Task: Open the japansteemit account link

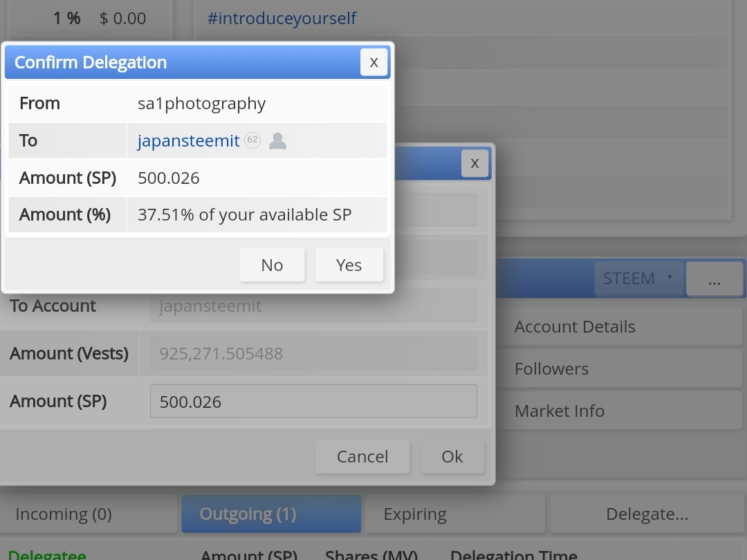Action: coord(188,140)
